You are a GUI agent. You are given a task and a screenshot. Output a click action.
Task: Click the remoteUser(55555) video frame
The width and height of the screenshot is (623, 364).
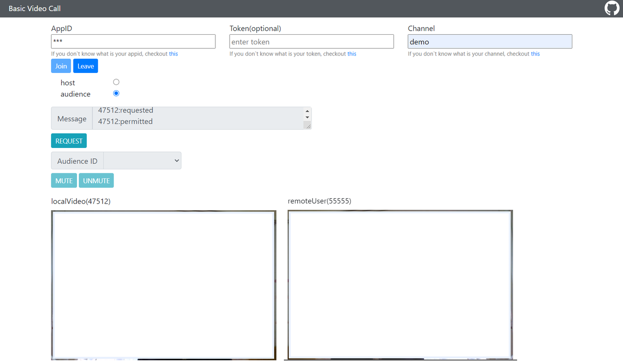click(x=400, y=285)
